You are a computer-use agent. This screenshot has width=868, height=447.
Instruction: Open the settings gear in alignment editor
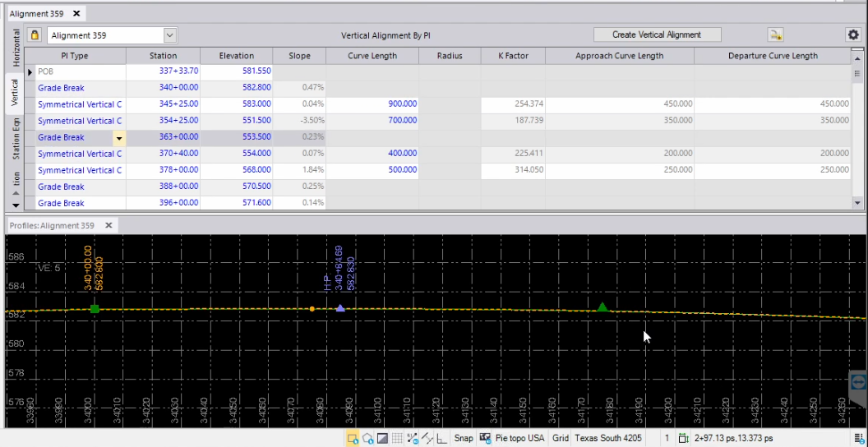(853, 35)
